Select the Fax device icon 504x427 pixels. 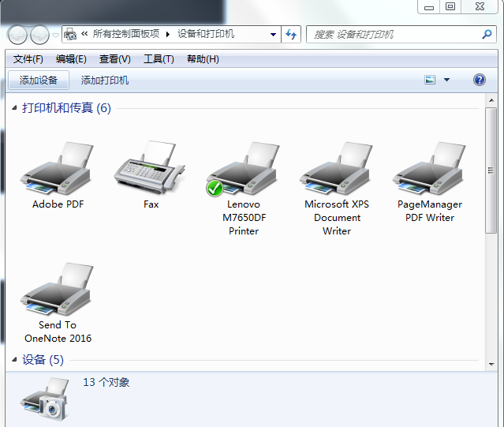click(x=150, y=167)
